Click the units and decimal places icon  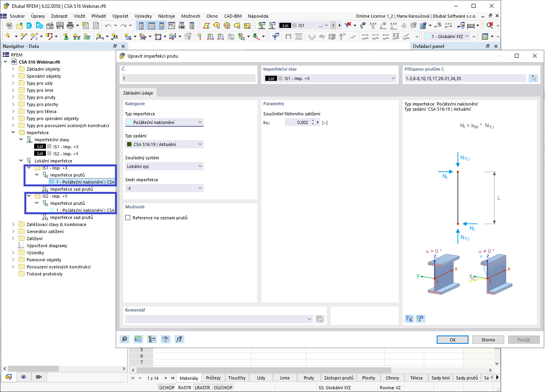(x=138, y=339)
